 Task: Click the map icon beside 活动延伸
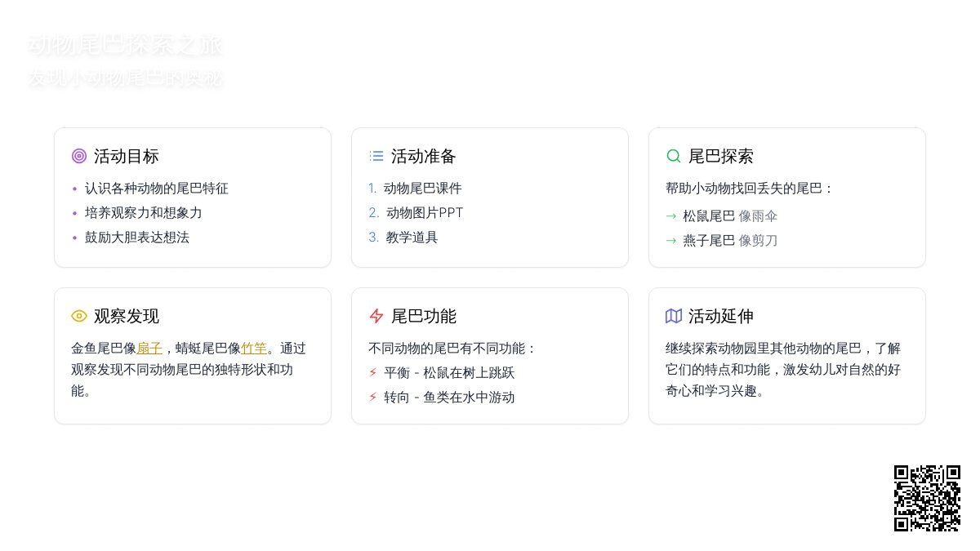point(674,316)
